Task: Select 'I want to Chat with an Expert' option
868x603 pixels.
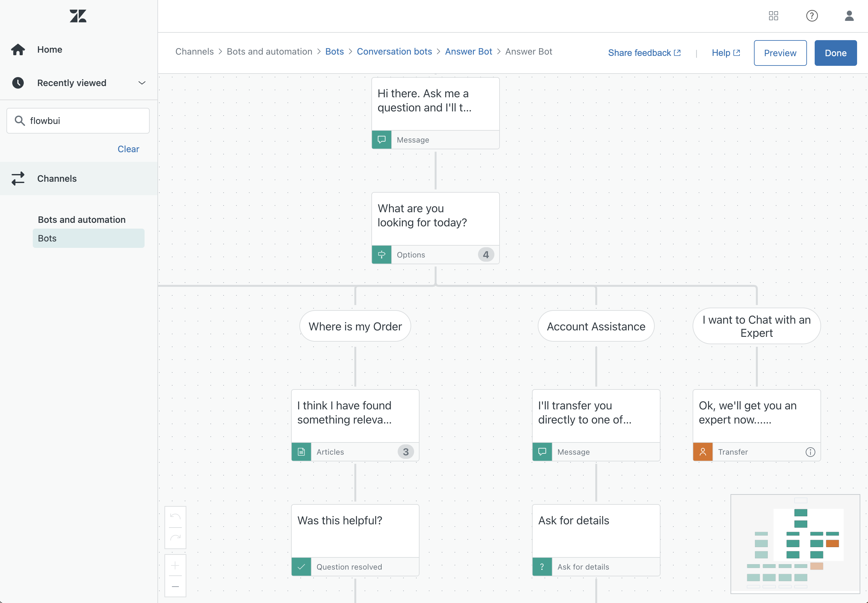Action: pos(757,326)
